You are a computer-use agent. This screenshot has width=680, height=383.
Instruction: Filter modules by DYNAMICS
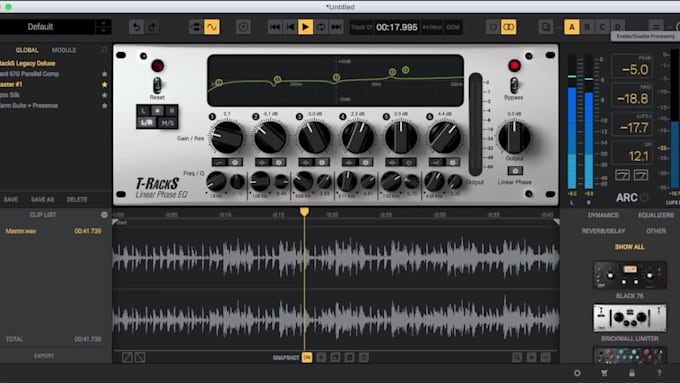(603, 215)
